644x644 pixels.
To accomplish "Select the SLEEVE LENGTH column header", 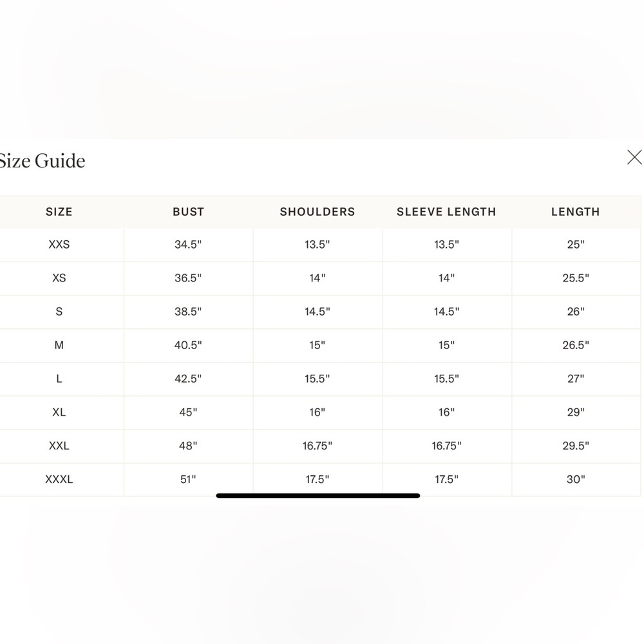I will pyautogui.click(x=446, y=212).
